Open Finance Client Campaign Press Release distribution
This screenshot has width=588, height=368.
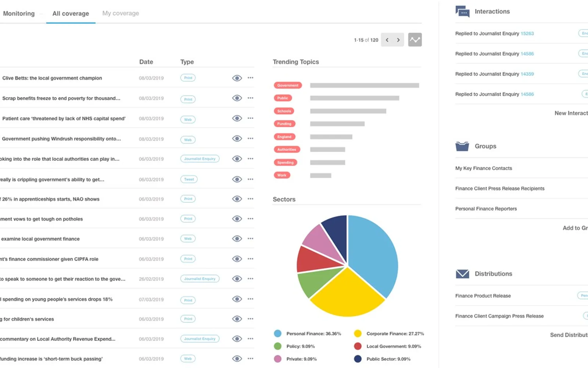pyautogui.click(x=499, y=316)
